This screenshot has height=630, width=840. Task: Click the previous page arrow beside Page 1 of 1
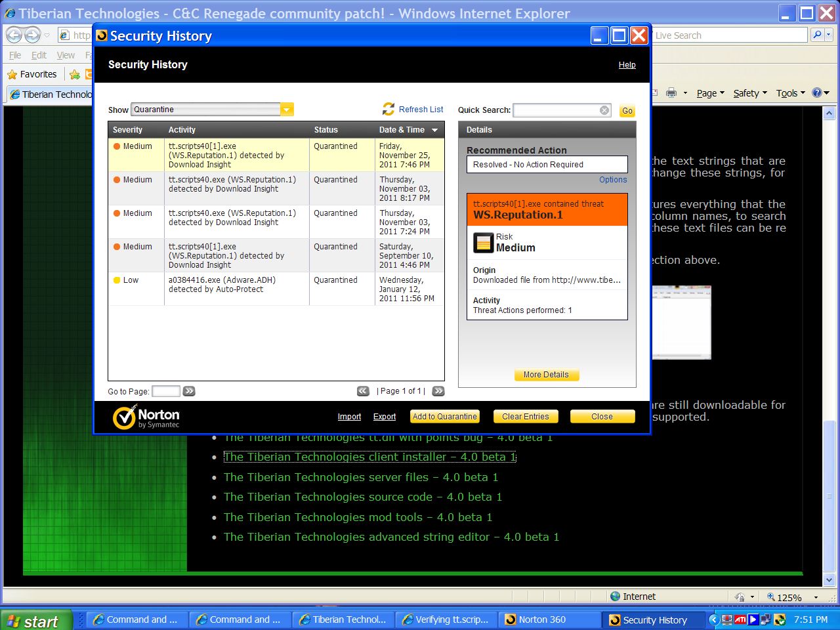(363, 391)
